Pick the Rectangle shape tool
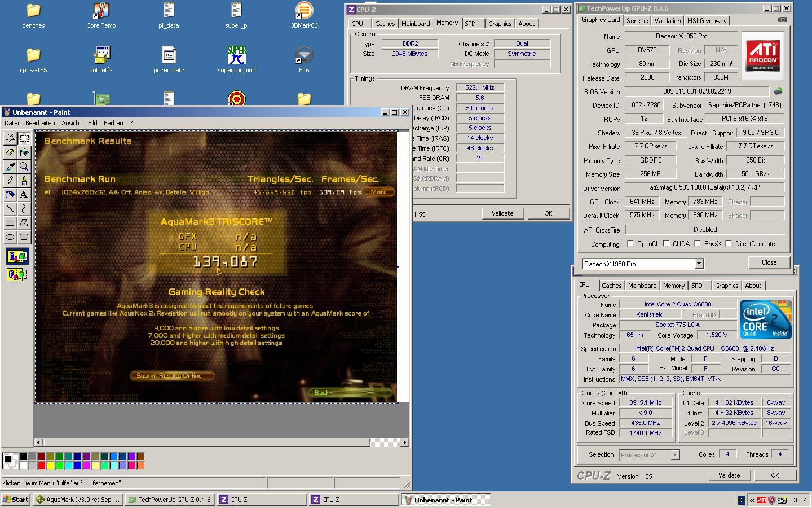 coord(10,223)
